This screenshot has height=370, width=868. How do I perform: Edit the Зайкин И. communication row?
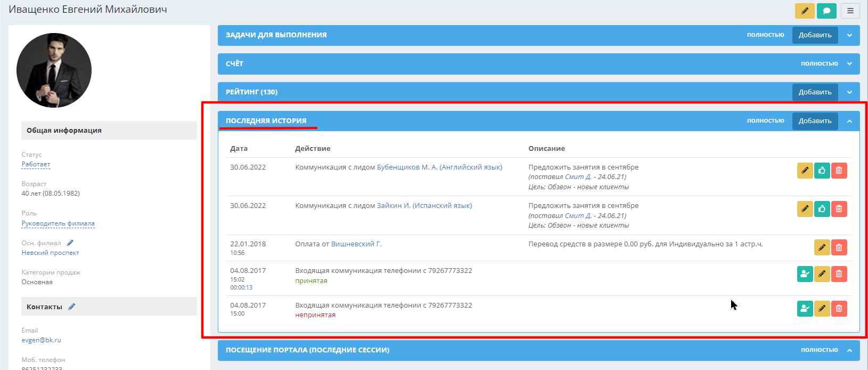pos(805,209)
